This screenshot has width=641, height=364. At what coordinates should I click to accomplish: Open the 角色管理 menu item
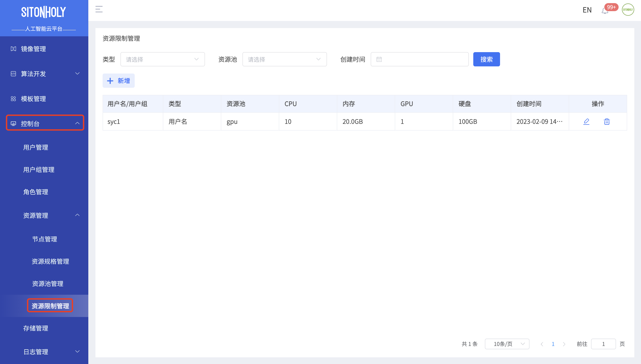[x=44, y=192]
